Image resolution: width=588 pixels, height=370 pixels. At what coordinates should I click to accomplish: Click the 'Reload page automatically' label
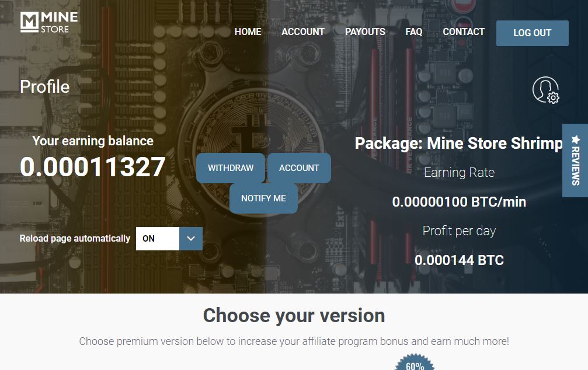tap(75, 239)
